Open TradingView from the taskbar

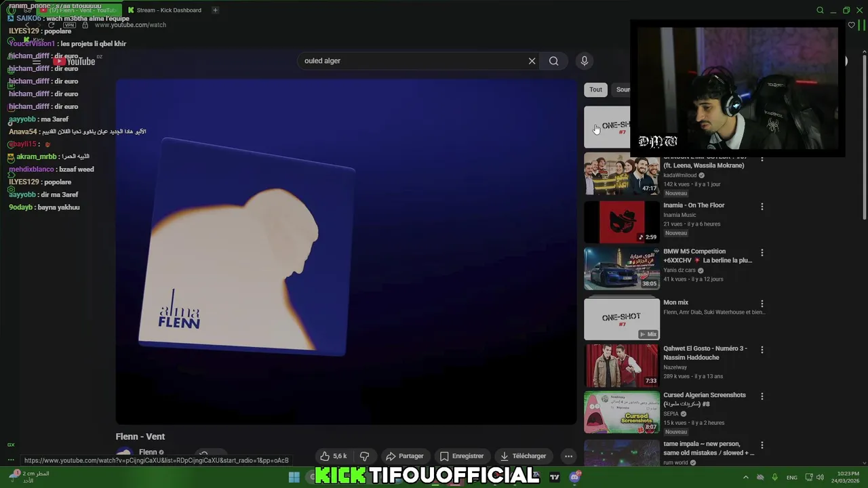(555, 477)
